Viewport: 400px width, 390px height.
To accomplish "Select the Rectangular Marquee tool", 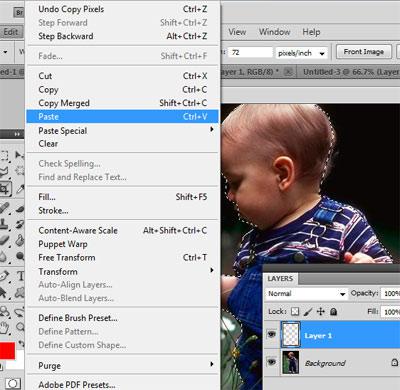I will click(4, 155).
